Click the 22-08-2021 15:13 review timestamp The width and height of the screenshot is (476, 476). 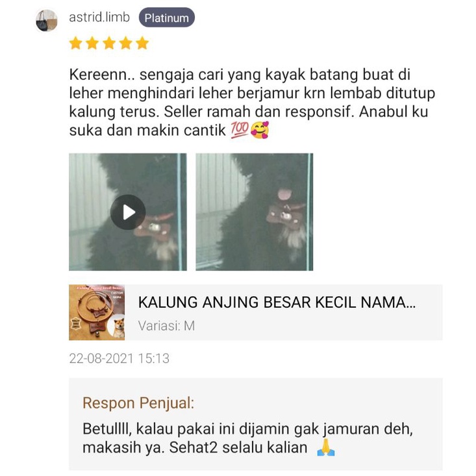pos(119,358)
